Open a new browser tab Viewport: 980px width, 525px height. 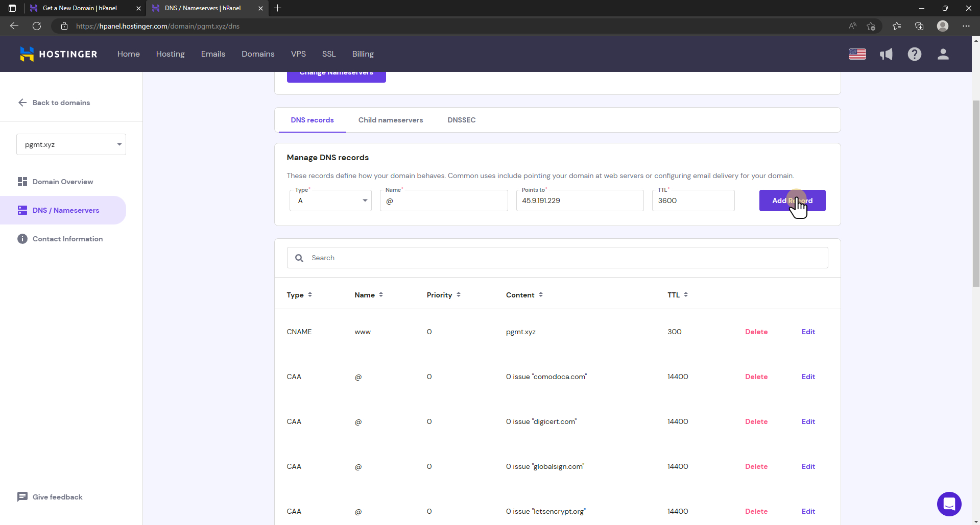[278, 8]
